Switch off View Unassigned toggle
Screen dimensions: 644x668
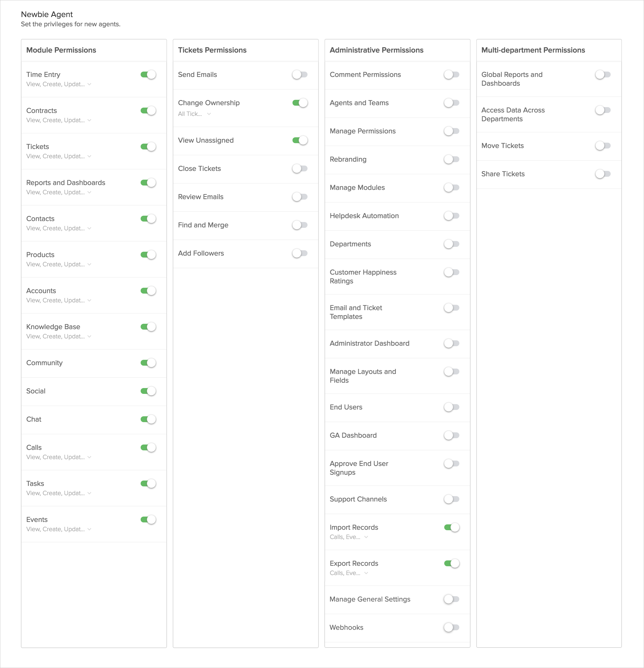[300, 140]
